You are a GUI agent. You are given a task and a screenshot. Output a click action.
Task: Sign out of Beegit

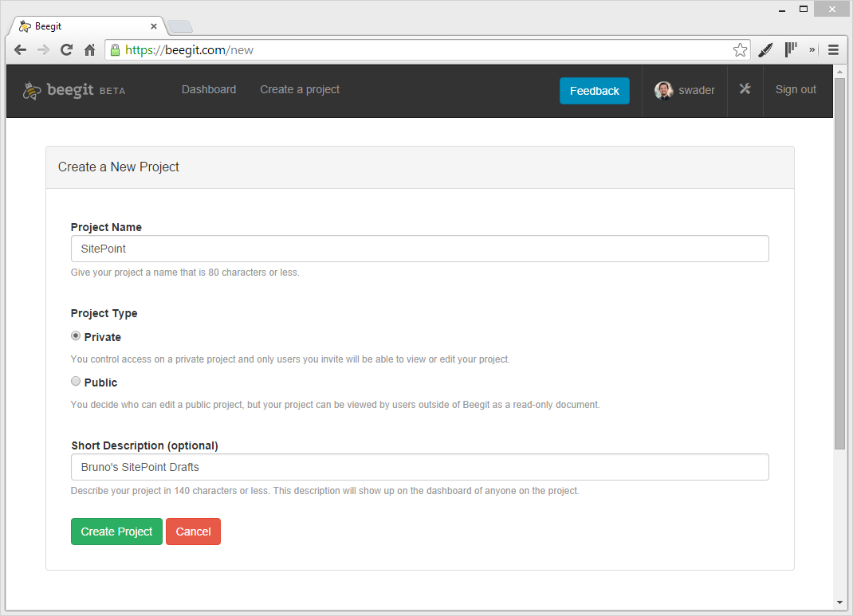(796, 90)
